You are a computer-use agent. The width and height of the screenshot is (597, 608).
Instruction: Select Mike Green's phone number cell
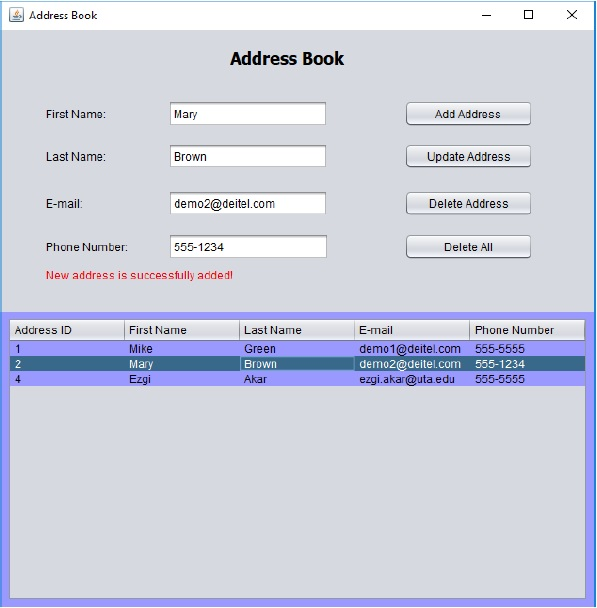[527, 349]
